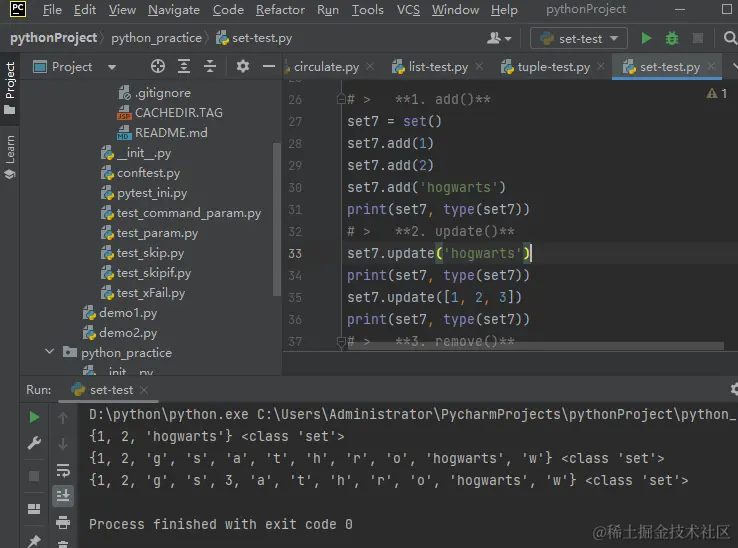This screenshot has height=548, width=738.
Task: Select conftest.py in project tree
Action: tap(148, 173)
